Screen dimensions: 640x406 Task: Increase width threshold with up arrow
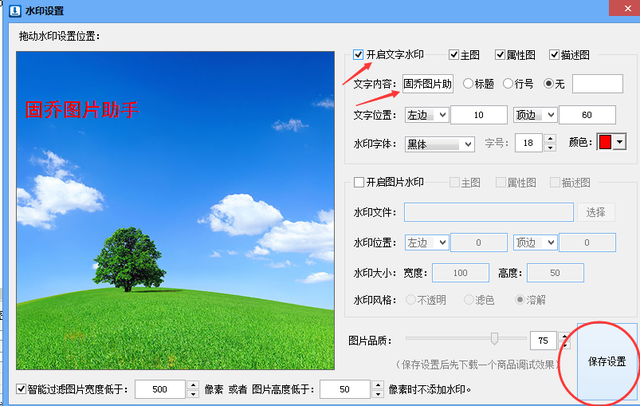click(193, 385)
